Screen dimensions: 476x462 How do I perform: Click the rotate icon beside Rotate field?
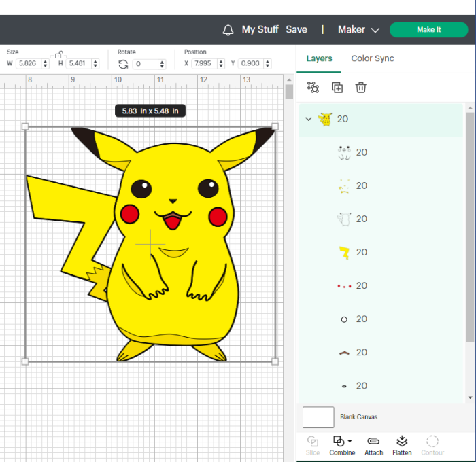click(123, 64)
